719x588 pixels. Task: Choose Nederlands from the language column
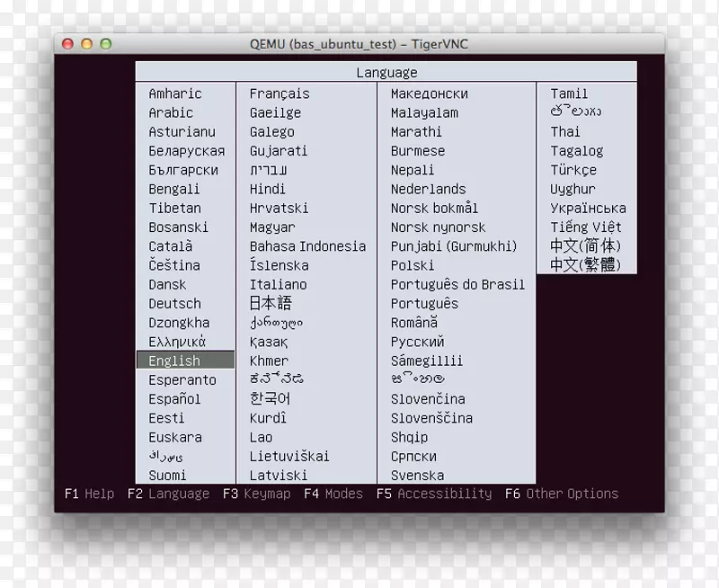430,189
